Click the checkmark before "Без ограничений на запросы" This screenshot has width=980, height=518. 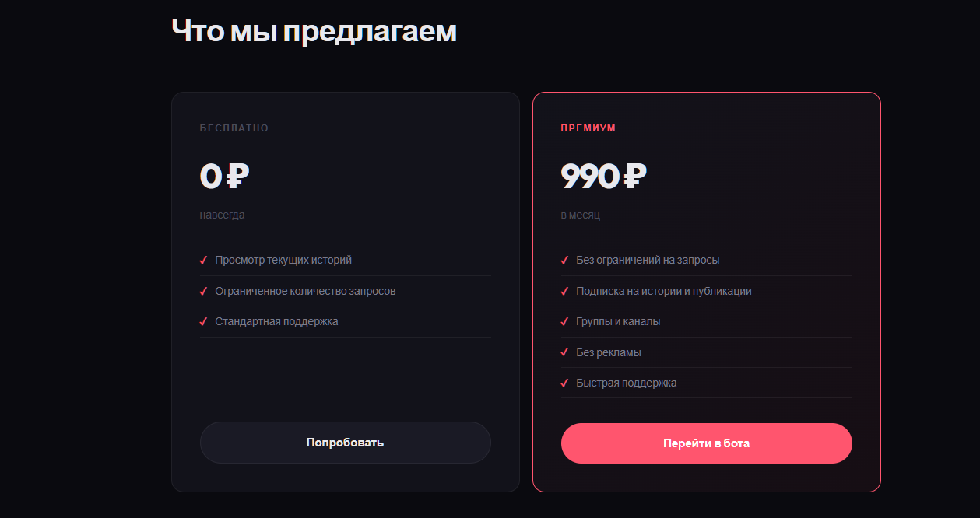click(x=564, y=261)
